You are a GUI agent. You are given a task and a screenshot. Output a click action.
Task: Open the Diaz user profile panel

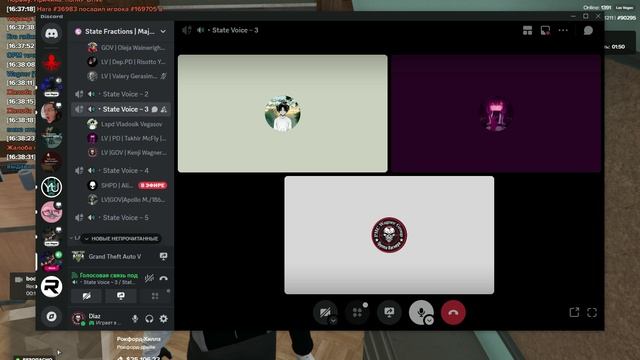point(98,319)
